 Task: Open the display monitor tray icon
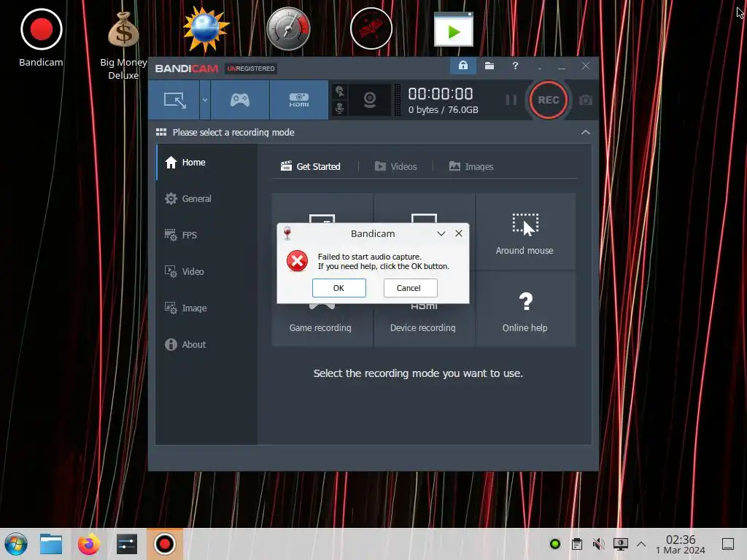click(x=620, y=544)
